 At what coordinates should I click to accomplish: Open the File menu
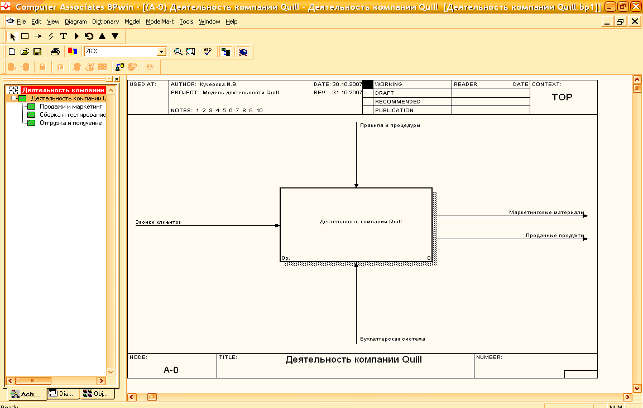[x=21, y=22]
